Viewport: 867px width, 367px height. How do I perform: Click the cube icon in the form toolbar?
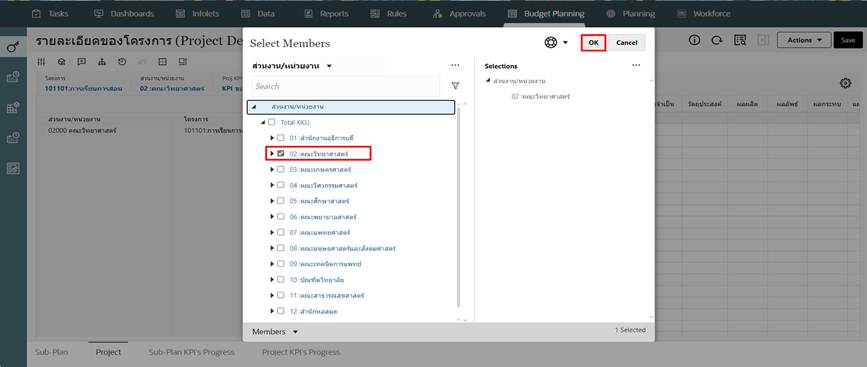point(61,62)
